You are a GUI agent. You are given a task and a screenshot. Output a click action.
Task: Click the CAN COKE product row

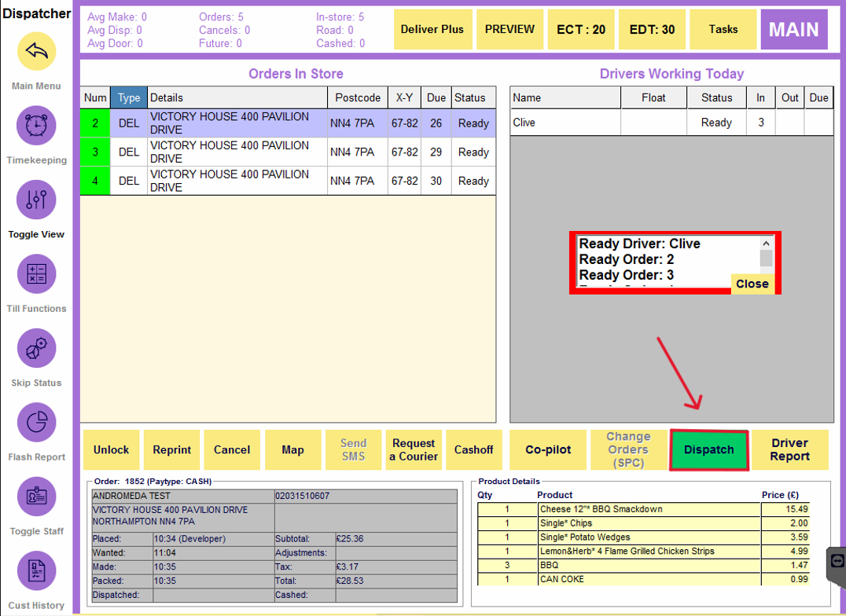tap(643, 579)
